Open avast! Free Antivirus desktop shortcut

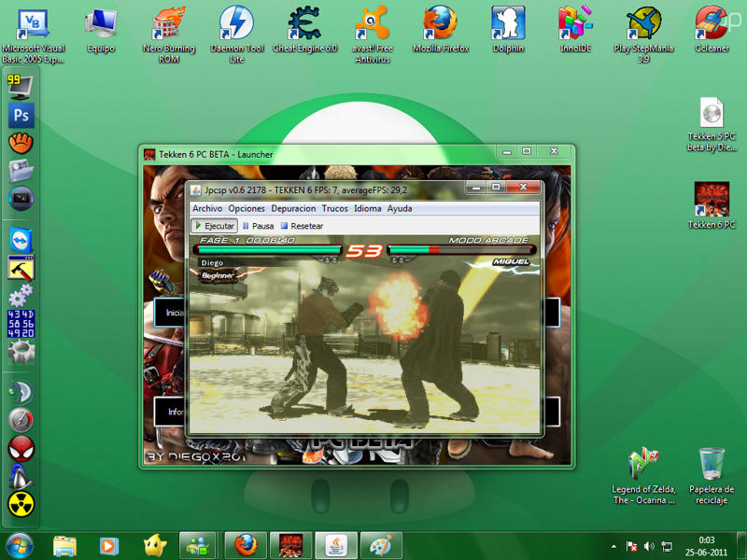[x=373, y=35]
